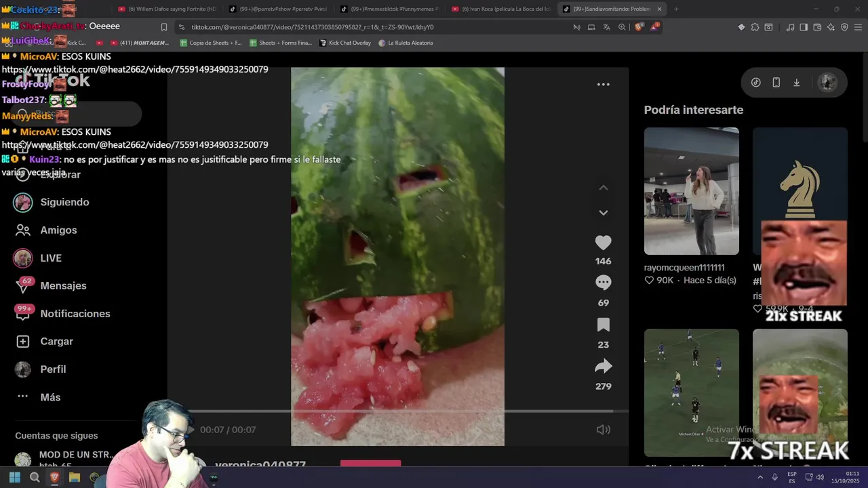Screen dimensions: 868x488
Task: Open the Brave Rewards triangle icon
Action: coord(654,26)
